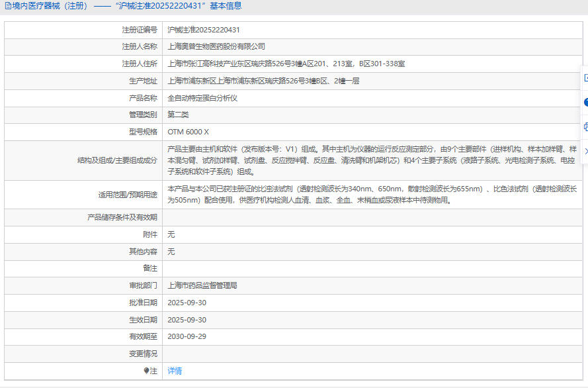Click the top icon in right floating sidebar
588x388 pixels.
585,77
